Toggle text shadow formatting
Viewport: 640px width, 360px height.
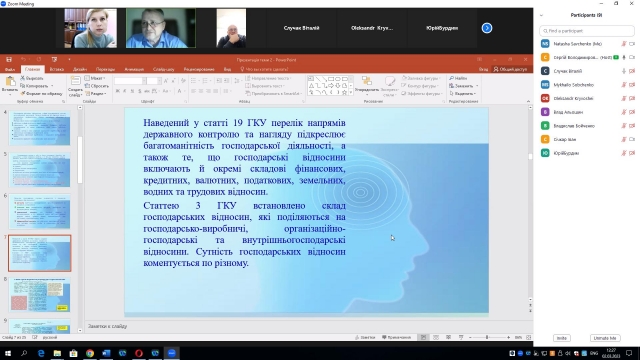(140, 91)
